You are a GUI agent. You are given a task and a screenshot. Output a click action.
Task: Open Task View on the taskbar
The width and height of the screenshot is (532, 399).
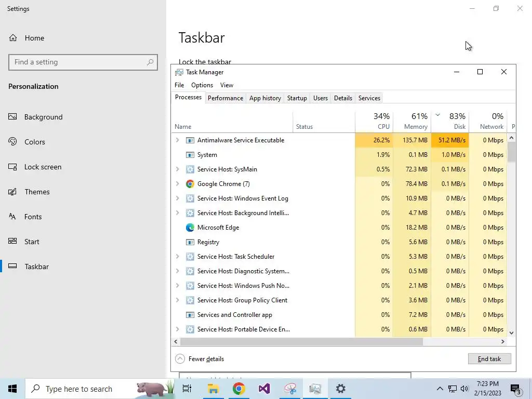(x=187, y=389)
